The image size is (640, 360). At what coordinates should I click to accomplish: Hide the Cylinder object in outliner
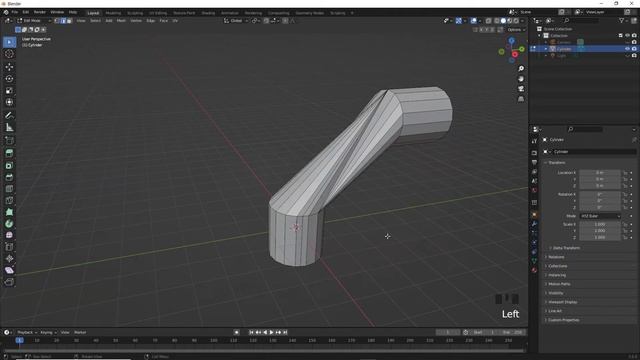pos(627,49)
